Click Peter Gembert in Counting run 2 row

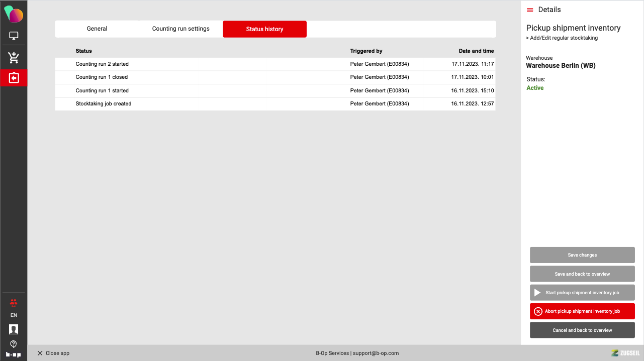[x=380, y=64]
